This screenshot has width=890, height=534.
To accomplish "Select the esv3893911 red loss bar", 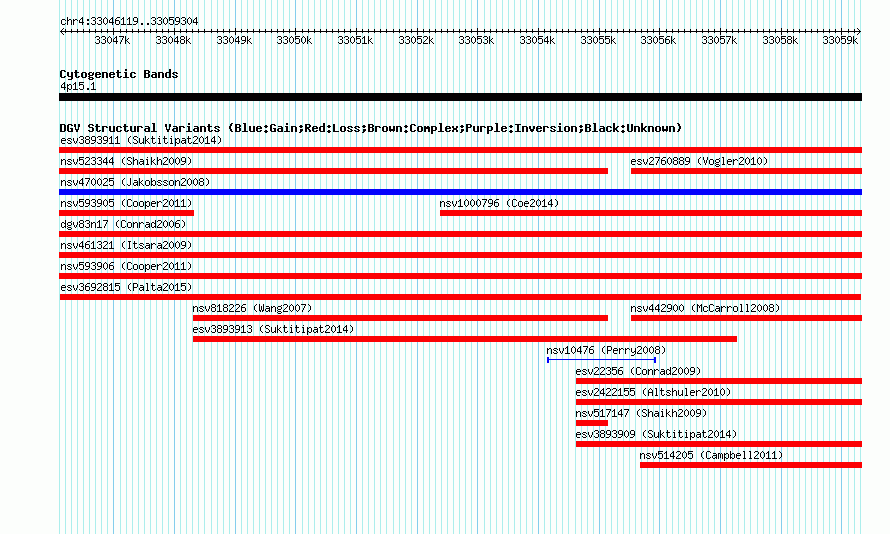I will tap(460, 150).
